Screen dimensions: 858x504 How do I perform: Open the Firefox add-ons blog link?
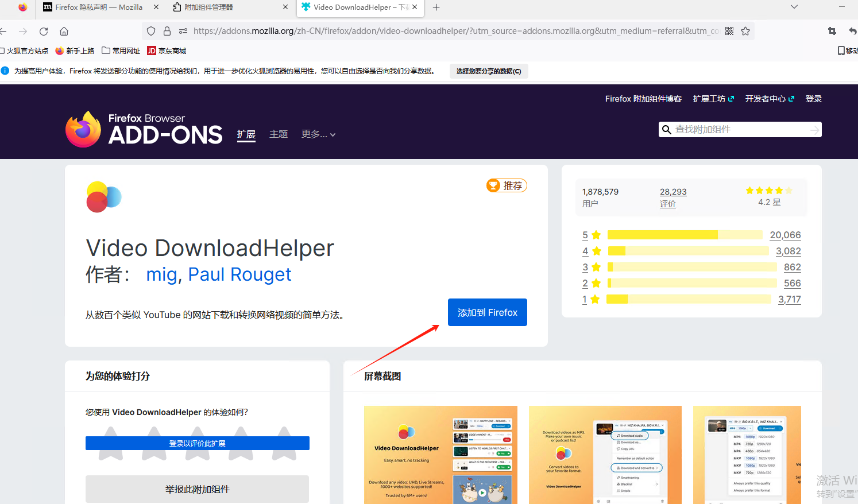(643, 99)
